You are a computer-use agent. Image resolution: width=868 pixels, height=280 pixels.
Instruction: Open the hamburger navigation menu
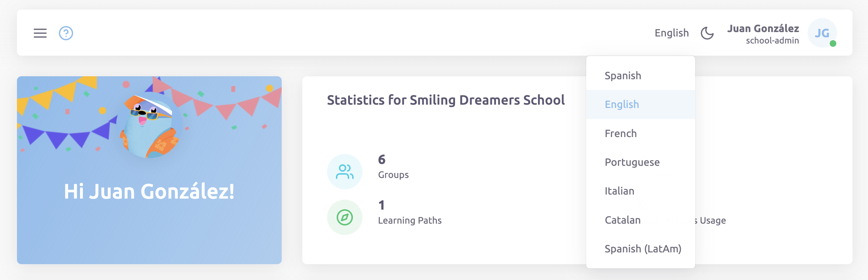click(x=40, y=33)
